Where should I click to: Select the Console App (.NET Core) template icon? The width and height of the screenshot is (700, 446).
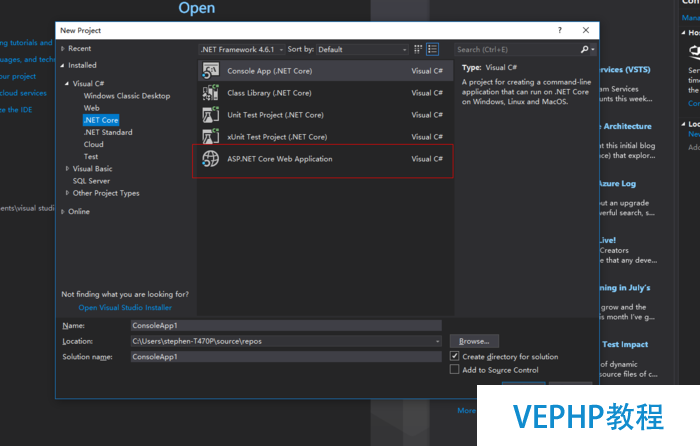[x=211, y=71]
